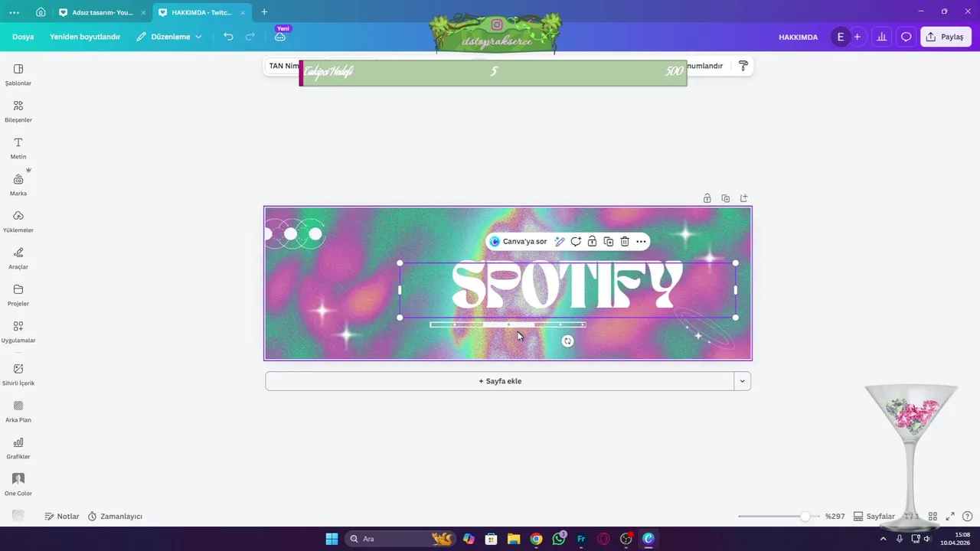Open a new tab with plus

(x=264, y=12)
